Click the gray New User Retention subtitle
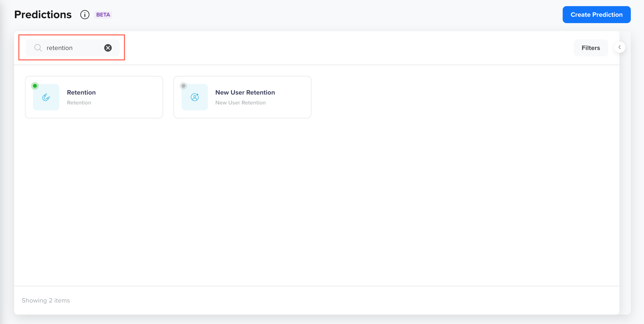644x324 pixels. pos(240,103)
